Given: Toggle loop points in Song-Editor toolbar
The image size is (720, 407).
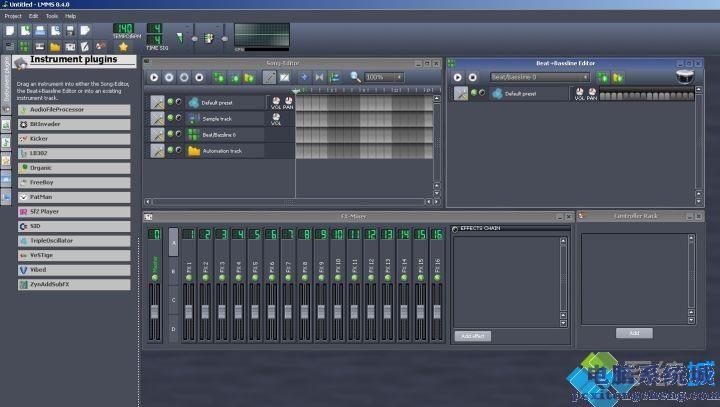Looking at the screenshot, I should pyautogui.click(x=319, y=77).
